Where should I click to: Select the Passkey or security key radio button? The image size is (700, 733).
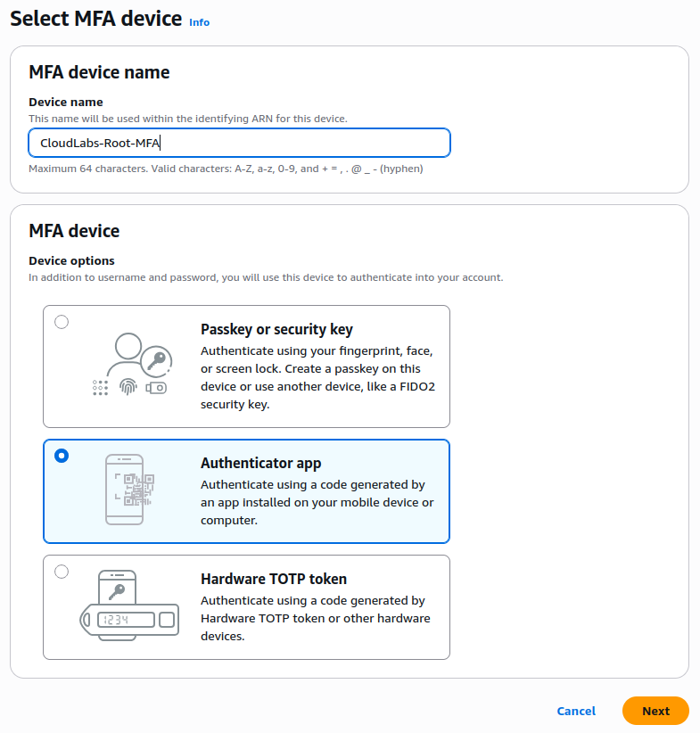coord(62,322)
